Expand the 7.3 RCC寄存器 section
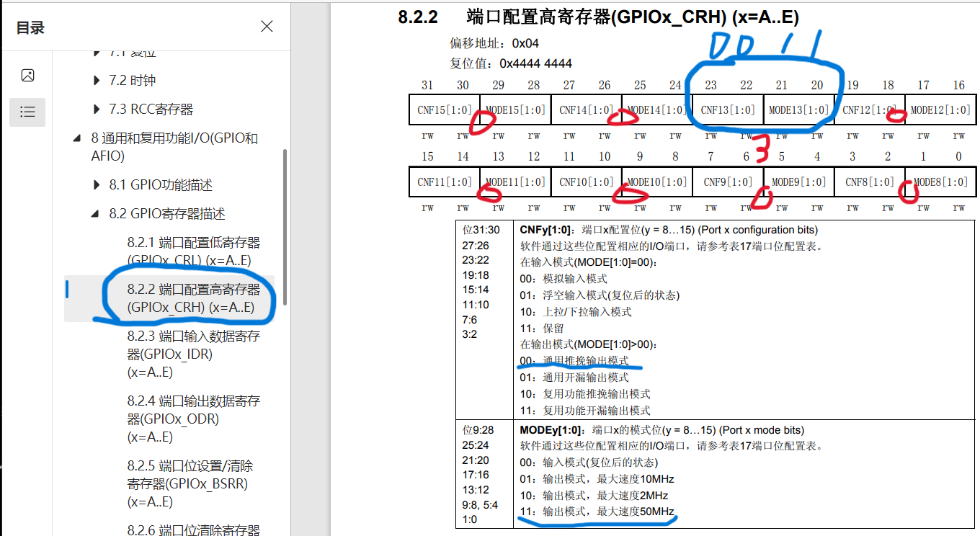 97,108
